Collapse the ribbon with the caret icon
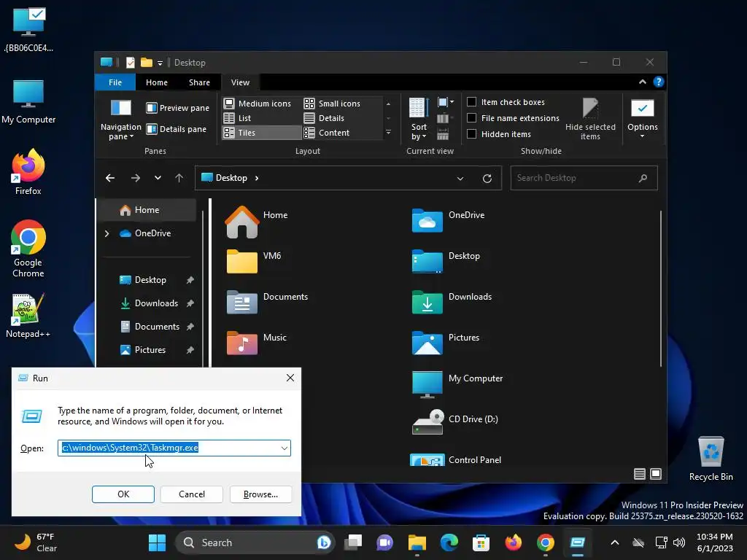Screen dimensions: 747x560 point(642,82)
